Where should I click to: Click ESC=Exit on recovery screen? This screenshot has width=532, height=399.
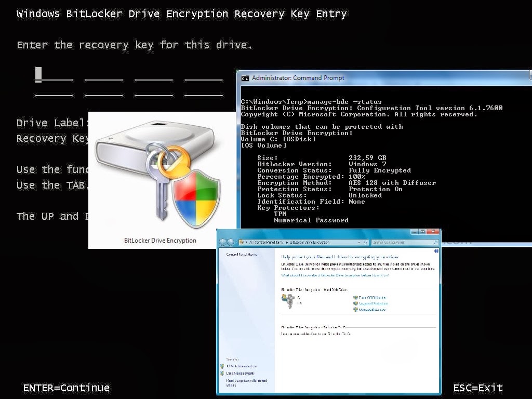click(x=478, y=388)
